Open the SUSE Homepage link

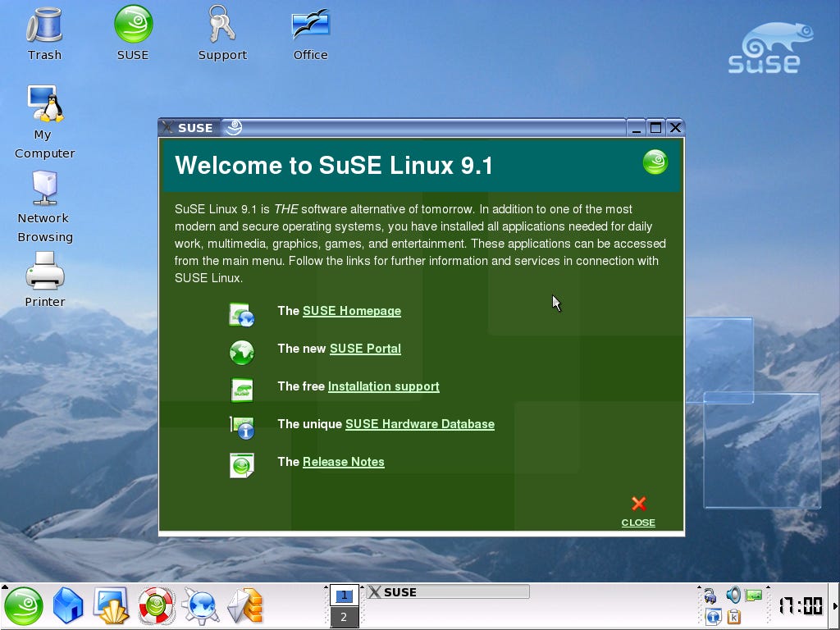[x=352, y=311]
